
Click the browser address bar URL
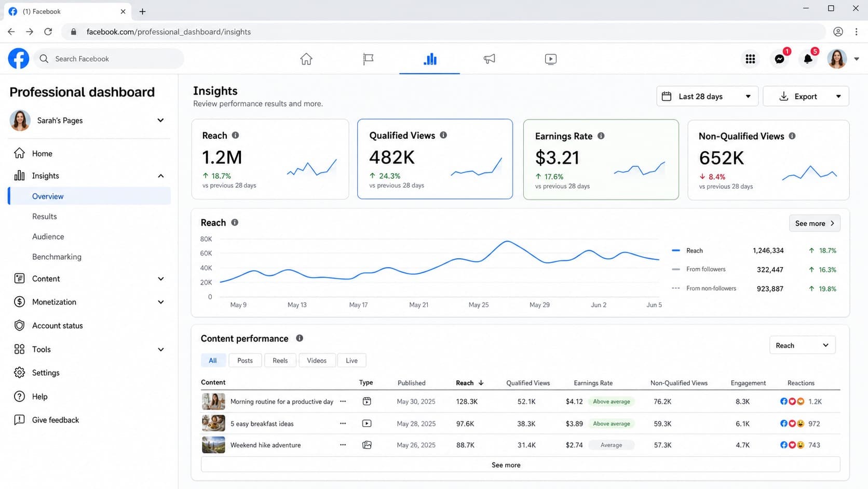[x=169, y=32]
